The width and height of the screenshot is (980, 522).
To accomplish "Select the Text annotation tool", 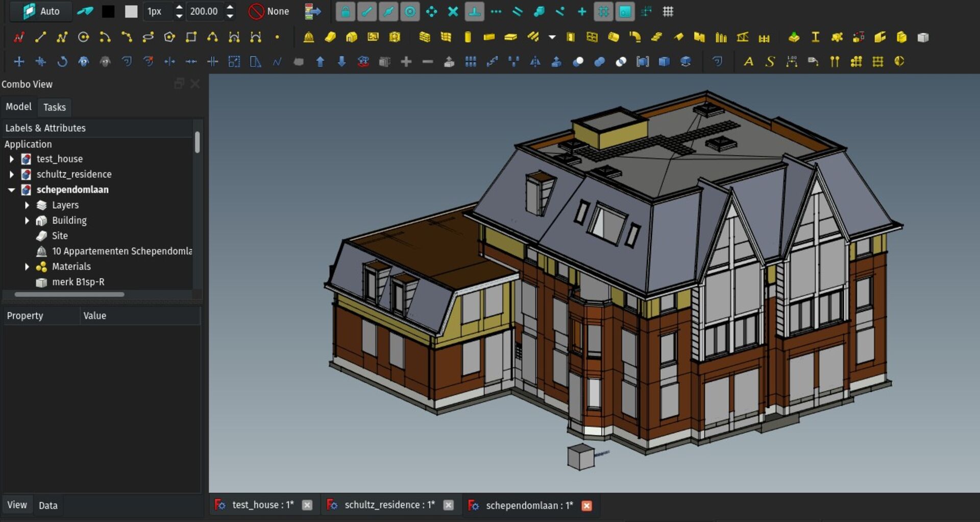I will click(748, 62).
